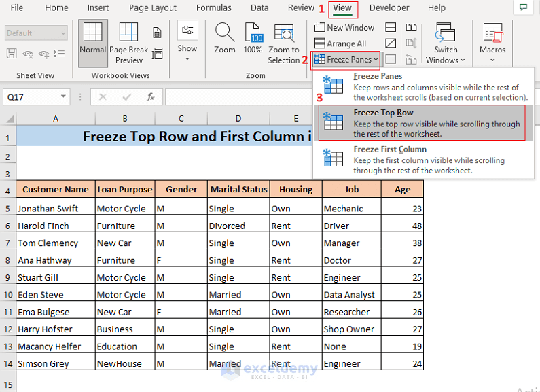Screen dimensions: 540x392
Task: Open the Sheet View Default dropdown
Action: coord(36,33)
